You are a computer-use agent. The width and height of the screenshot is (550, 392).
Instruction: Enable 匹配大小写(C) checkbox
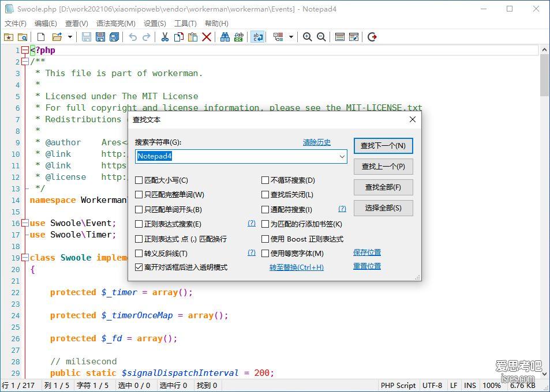pyautogui.click(x=139, y=180)
